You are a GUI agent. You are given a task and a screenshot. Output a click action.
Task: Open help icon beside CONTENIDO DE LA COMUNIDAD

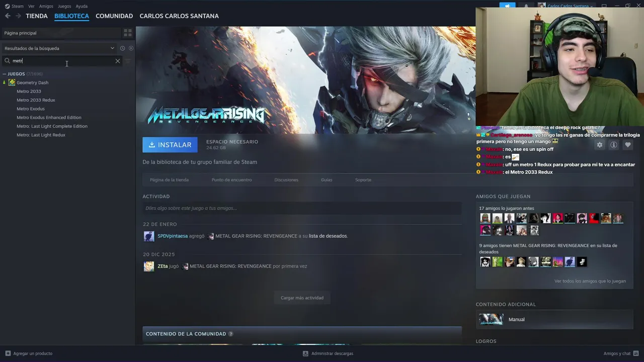pos(231,334)
